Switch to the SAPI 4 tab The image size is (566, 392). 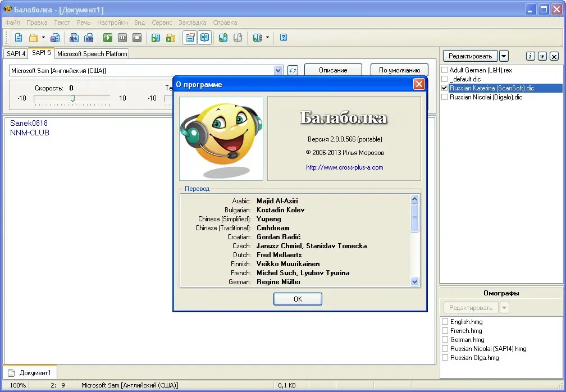pos(16,54)
